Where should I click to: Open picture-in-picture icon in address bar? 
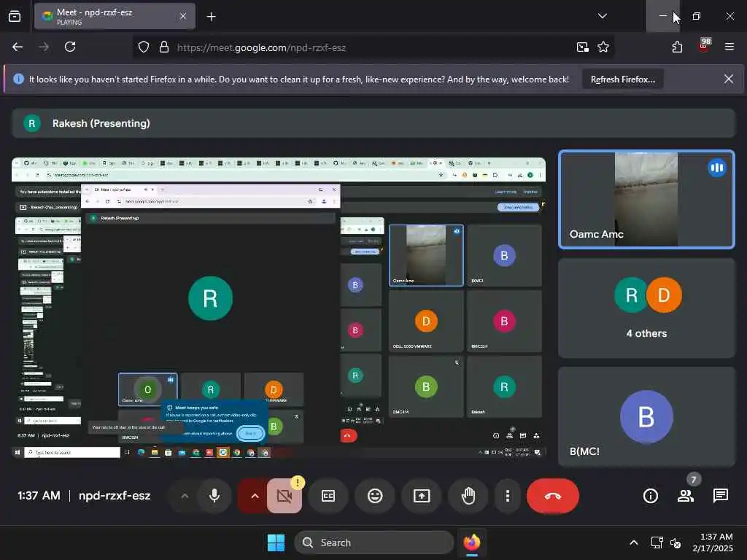click(x=582, y=47)
